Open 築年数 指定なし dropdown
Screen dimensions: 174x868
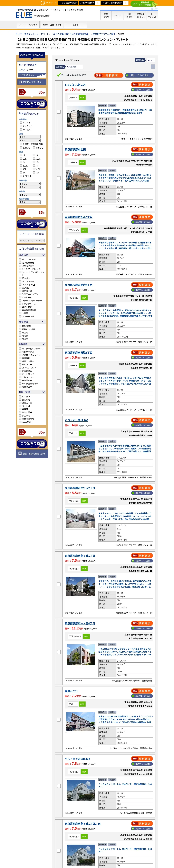click(x=30, y=195)
